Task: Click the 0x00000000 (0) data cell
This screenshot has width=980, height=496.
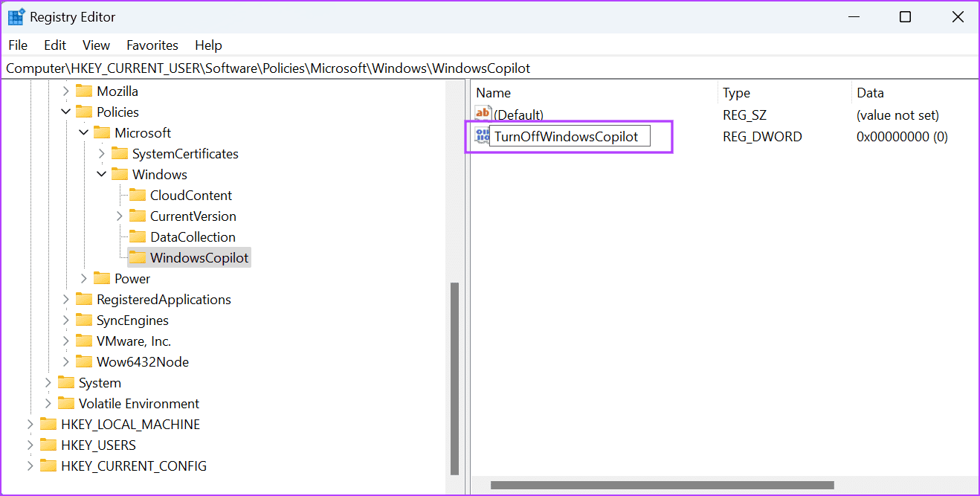Action: pyautogui.click(x=902, y=137)
